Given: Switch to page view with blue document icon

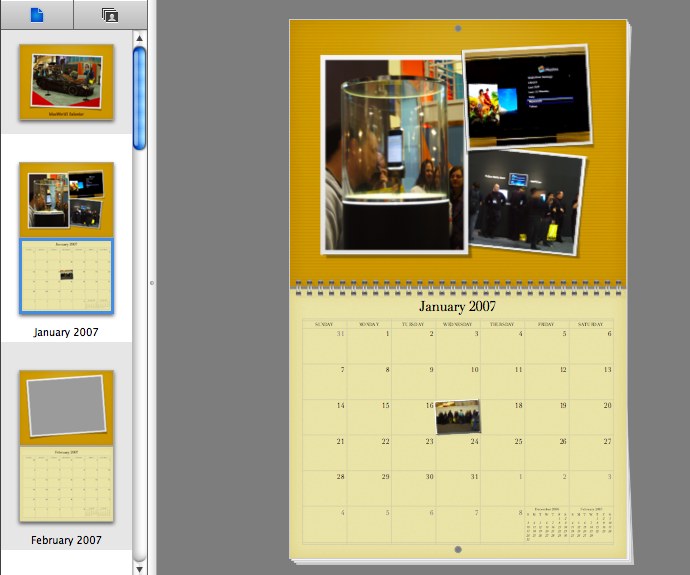Looking at the screenshot, I should click(x=37, y=15).
